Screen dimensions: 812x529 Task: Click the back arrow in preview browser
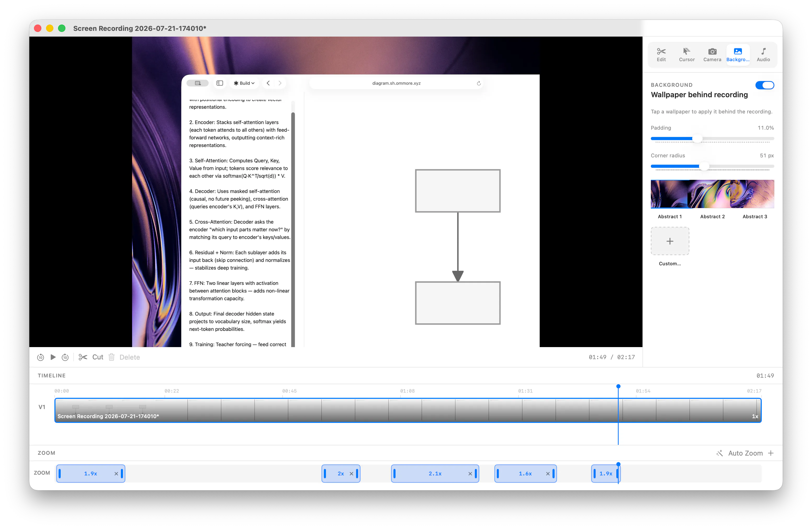(x=268, y=83)
